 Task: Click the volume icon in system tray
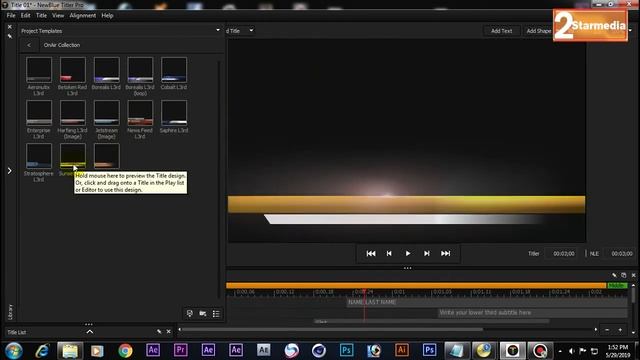(571, 351)
